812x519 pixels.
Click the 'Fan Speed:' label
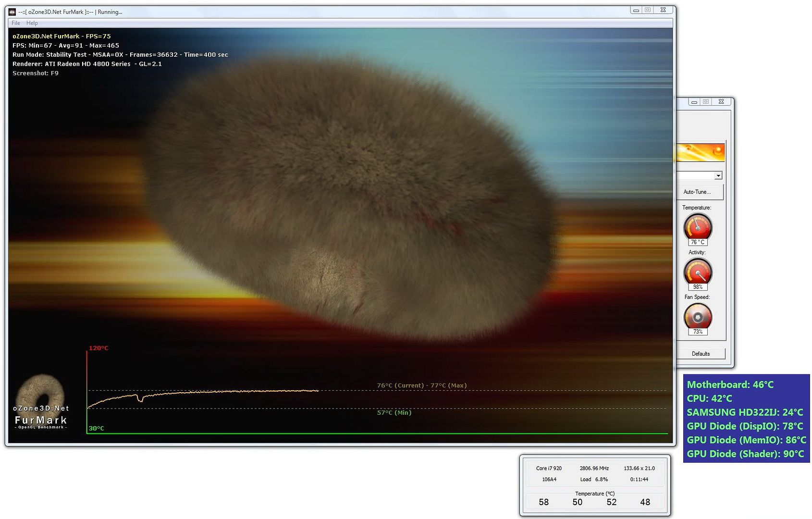(697, 297)
